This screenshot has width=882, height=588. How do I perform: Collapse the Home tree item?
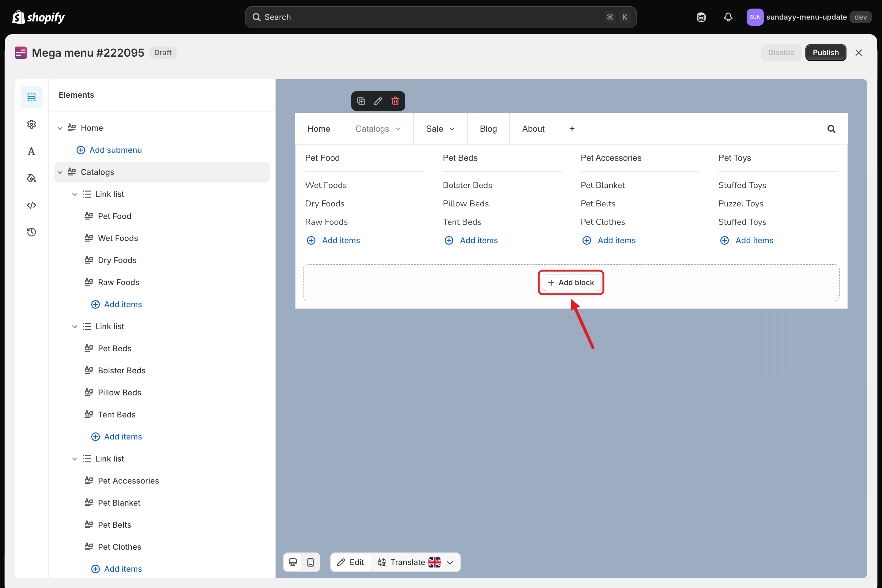(60, 128)
